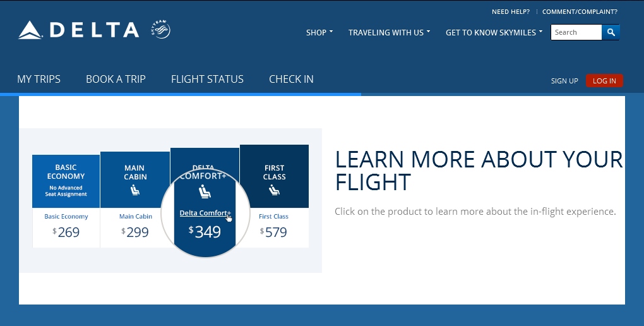
Task: Click the Main Cabin seat icon
Action: [x=134, y=192]
